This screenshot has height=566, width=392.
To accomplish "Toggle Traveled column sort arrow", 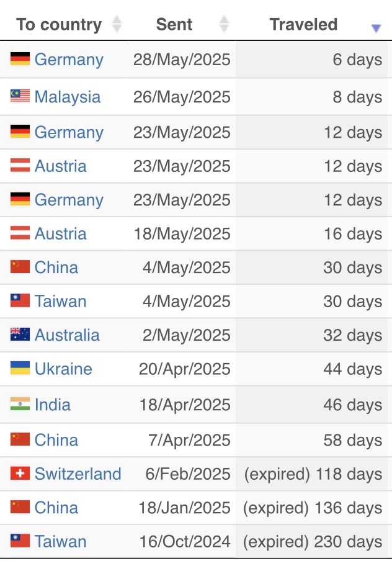I will (376, 28).
